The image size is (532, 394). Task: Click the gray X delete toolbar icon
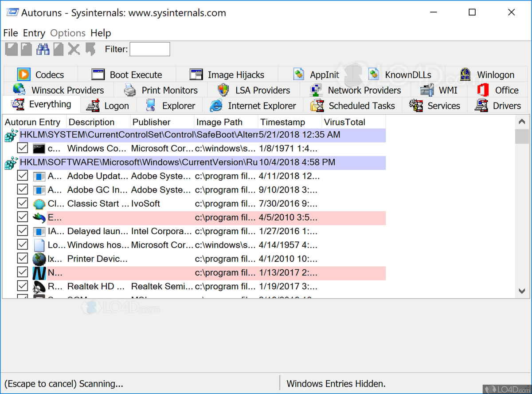click(74, 49)
